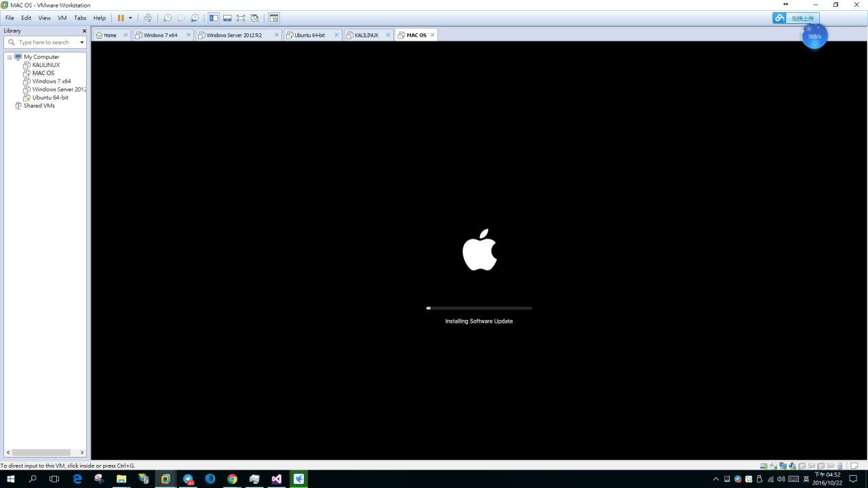The width and height of the screenshot is (868, 488).
Task: Open Task View on the taskbar
Action: tap(55, 479)
